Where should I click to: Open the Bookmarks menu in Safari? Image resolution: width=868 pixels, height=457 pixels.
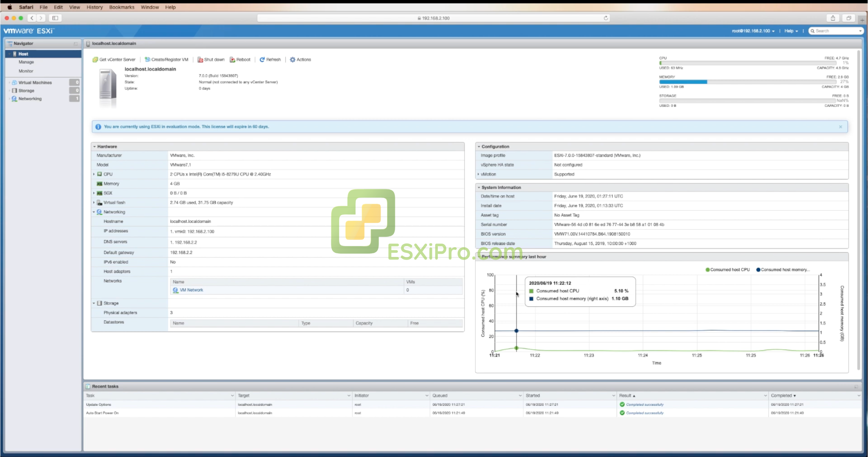pyautogui.click(x=122, y=7)
